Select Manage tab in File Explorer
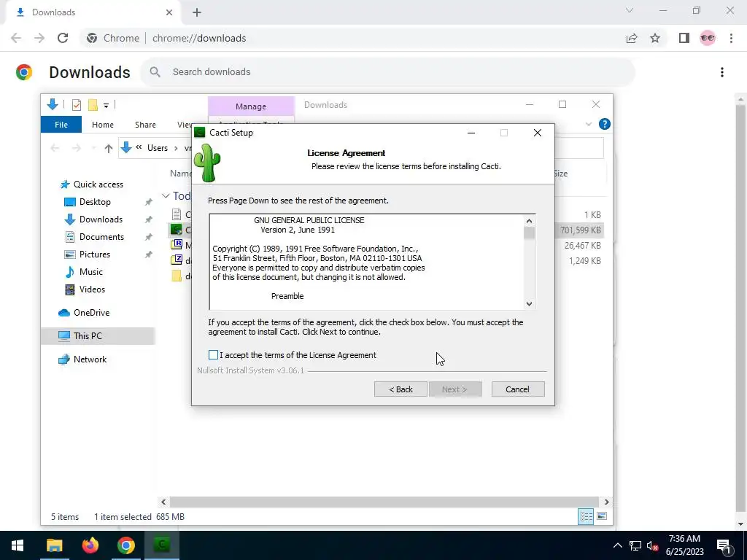 coord(251,106)
